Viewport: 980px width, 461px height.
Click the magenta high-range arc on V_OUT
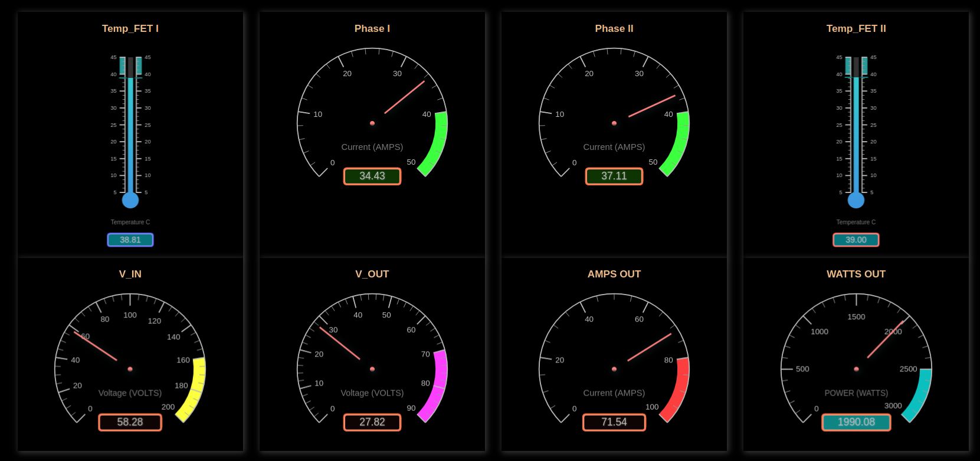tap(439, 387)
